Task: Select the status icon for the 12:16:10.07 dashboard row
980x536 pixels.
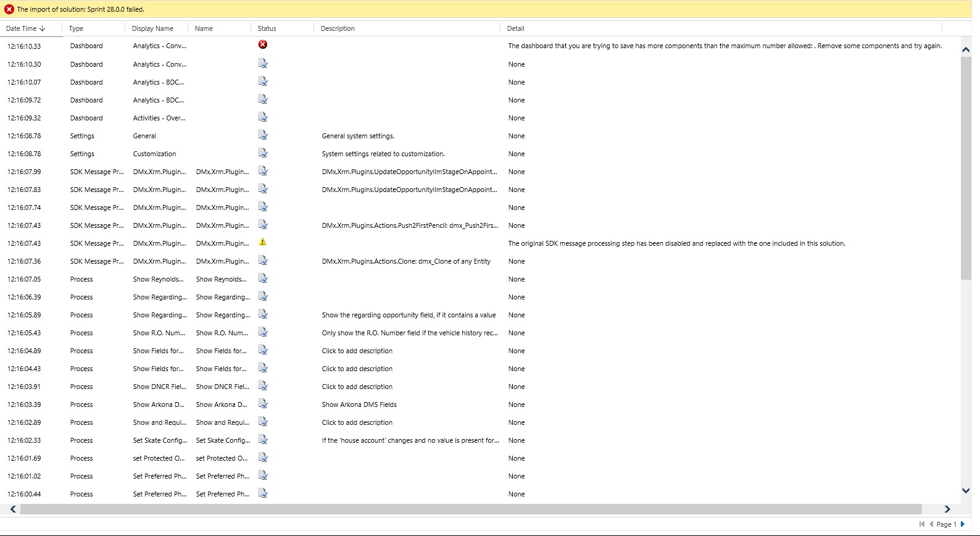Action: click(x=263, y=81)
